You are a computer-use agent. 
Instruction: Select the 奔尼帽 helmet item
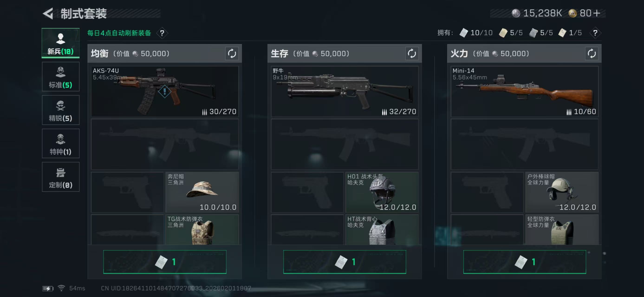pyautogui.click(x=202, y=192)
